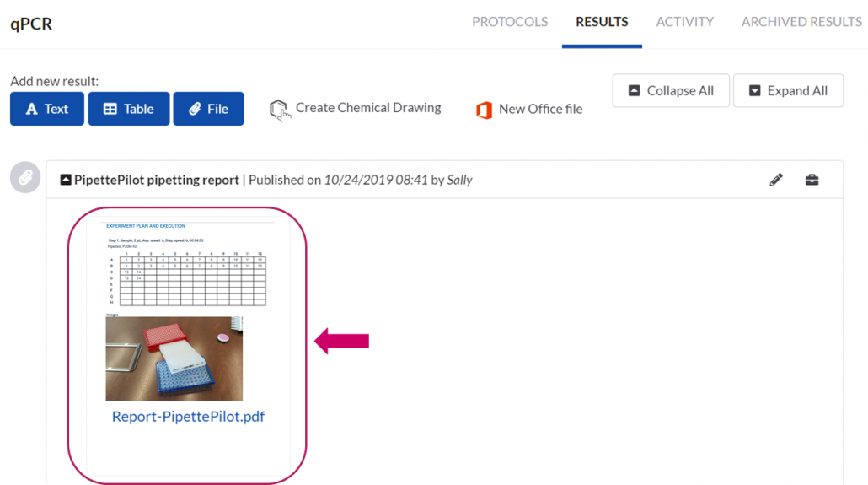Click the Create Chemical Drawing icon

pyautogui.click(x=279, y=110)
